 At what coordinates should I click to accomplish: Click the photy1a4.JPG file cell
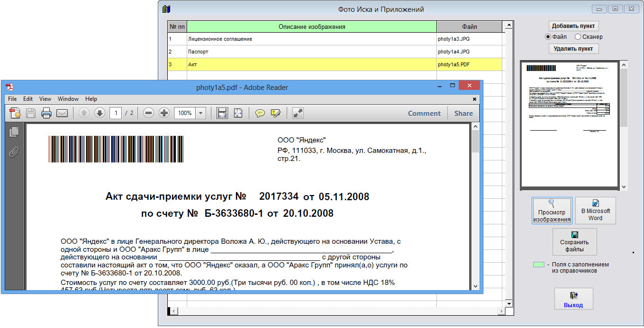coord(469,52)
